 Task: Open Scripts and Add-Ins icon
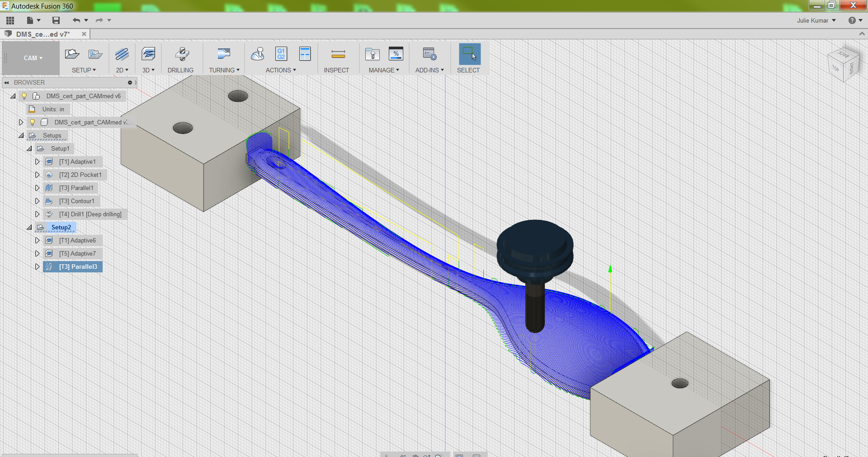point(429,54)
